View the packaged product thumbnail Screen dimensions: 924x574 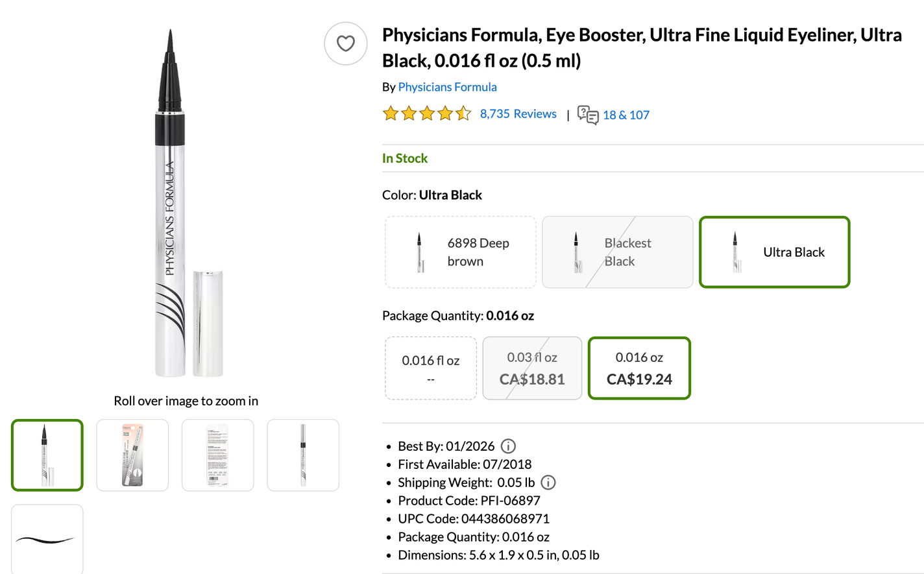click(132, 455)
